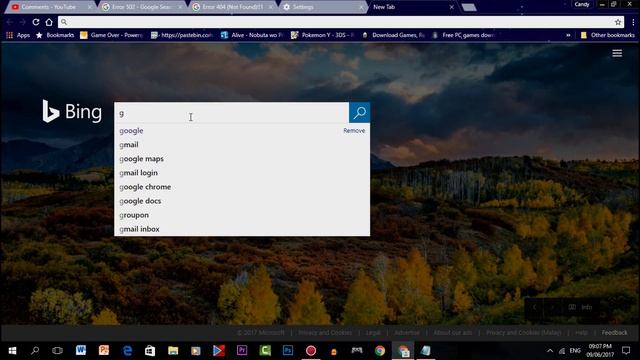Launch Adobe Premiere Pro from taskbar
The image size is (640, 360).
[x=242, y=350]
